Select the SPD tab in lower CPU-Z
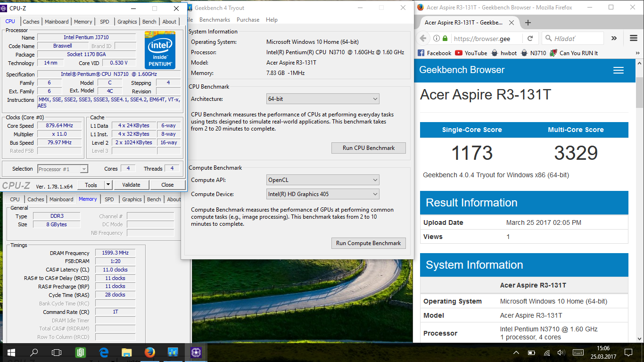Viewport: 644px width, 362px height. (109, 199)
